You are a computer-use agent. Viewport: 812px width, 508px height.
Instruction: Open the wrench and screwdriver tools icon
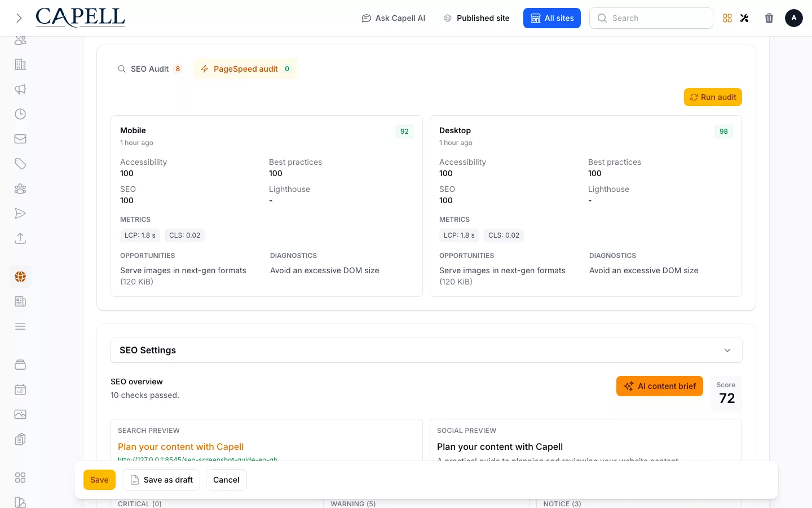coord(744,18)
